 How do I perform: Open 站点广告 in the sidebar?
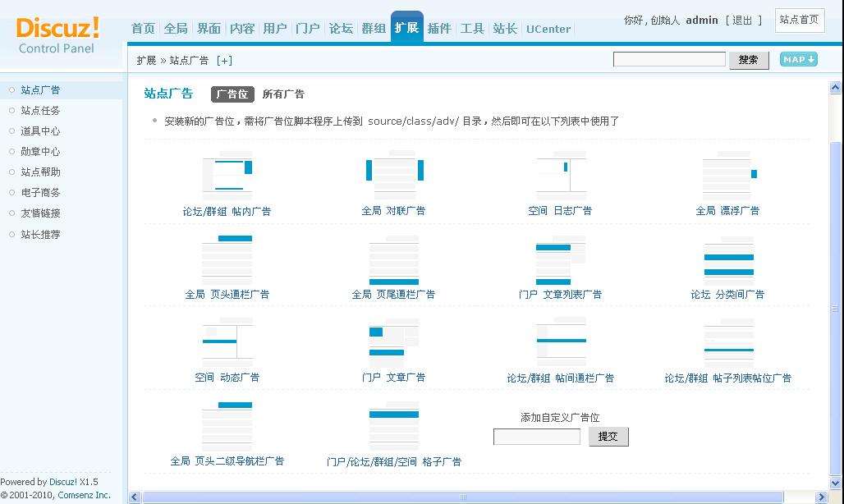[40, 89]
